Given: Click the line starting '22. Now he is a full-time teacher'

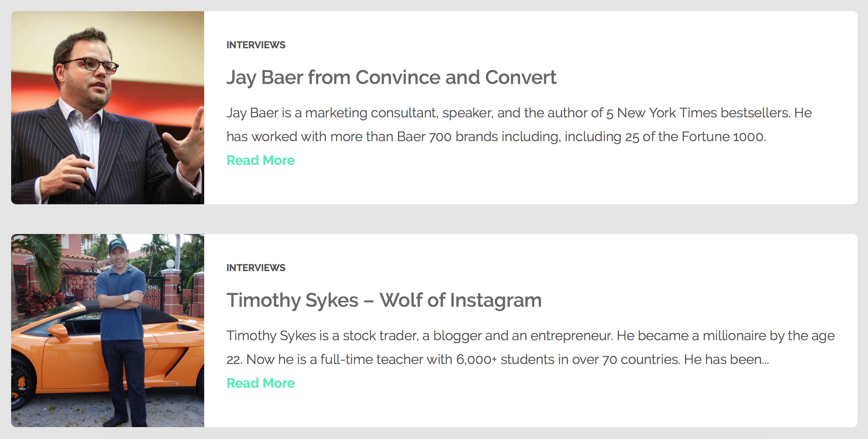Looking at the screenshot, I should pyautogui.click(x=497, y=360).
